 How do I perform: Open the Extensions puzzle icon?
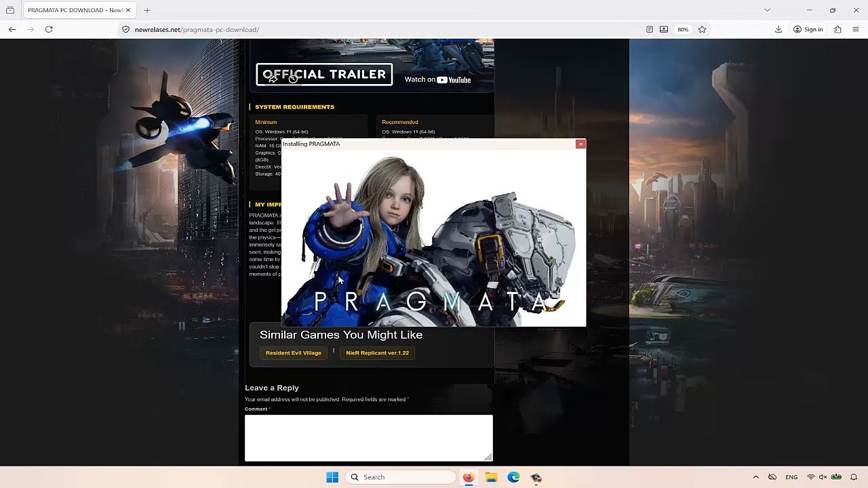(837, 29)
